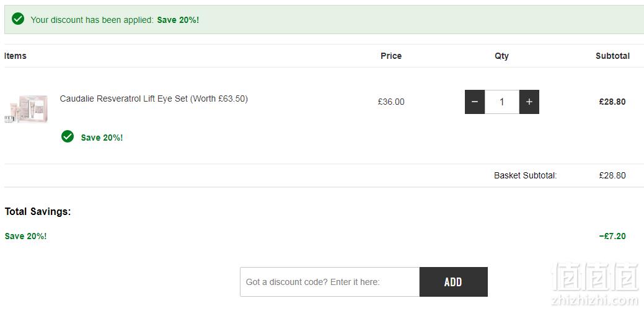Click the Basket Subtotal label
The height and width of the screenshot is (311, 644).
click(526, 175)
